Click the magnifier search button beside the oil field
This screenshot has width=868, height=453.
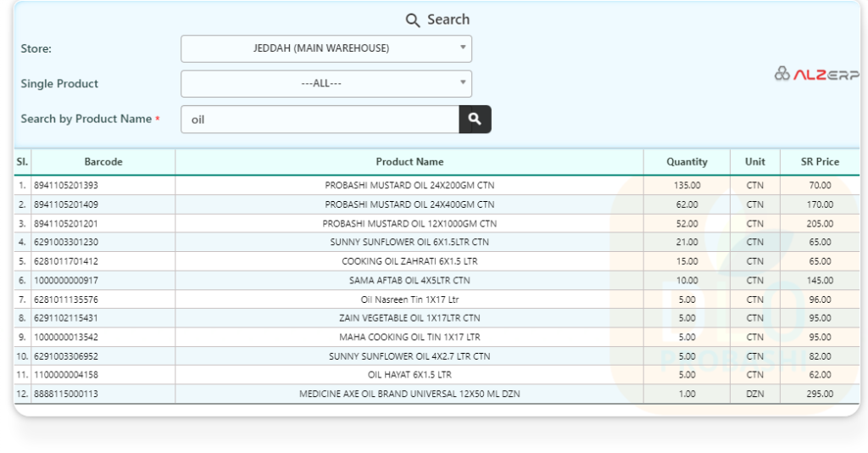(x=475, y=119)
